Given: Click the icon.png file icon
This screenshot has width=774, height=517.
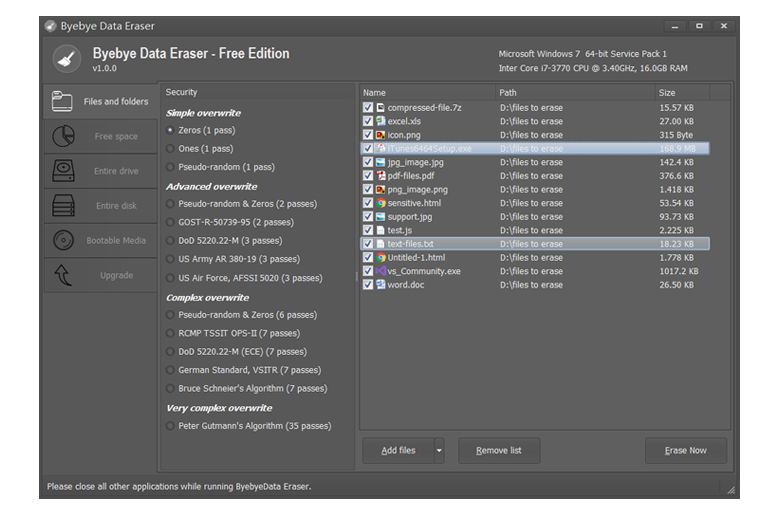Looking at the screenshot, I should click(x=381, y=135).
